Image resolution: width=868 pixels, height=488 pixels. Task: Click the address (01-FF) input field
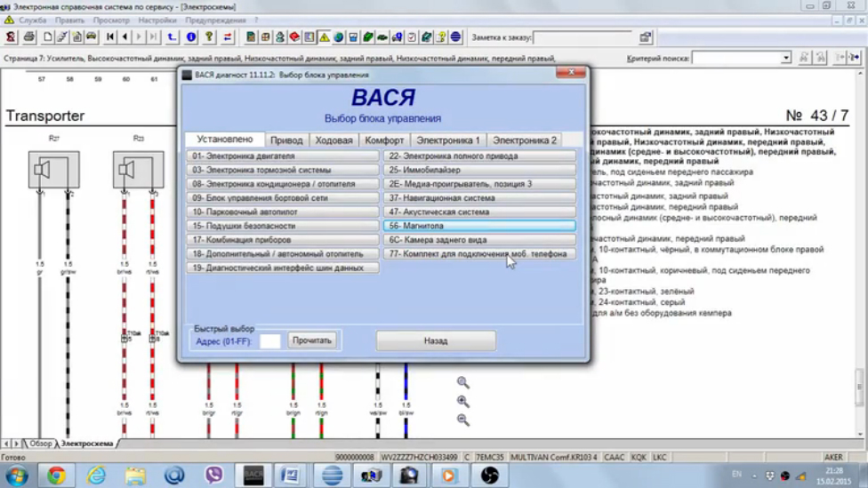coord(270,341)
